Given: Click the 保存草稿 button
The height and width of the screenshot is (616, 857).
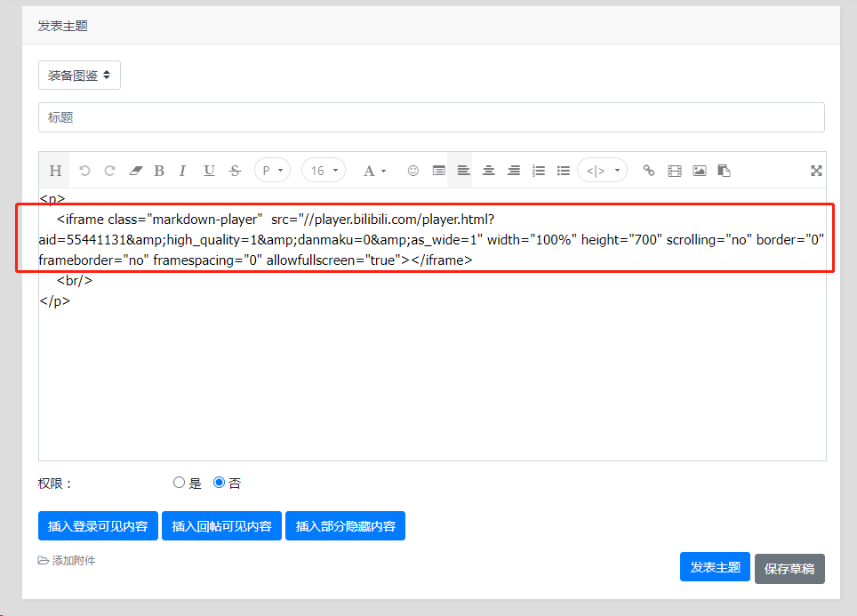Looking at the screenshot, I should click(x=789, y=569).
